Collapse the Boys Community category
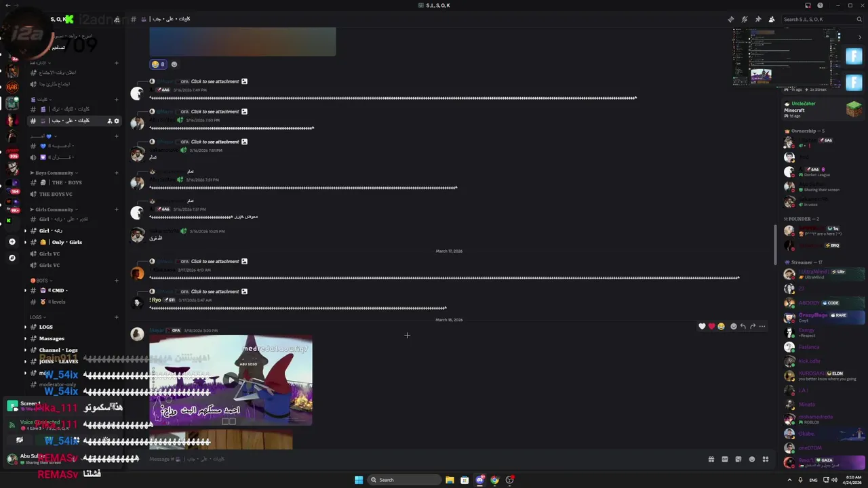This screenshot has height=488, width=868. (x=56, y=173)
